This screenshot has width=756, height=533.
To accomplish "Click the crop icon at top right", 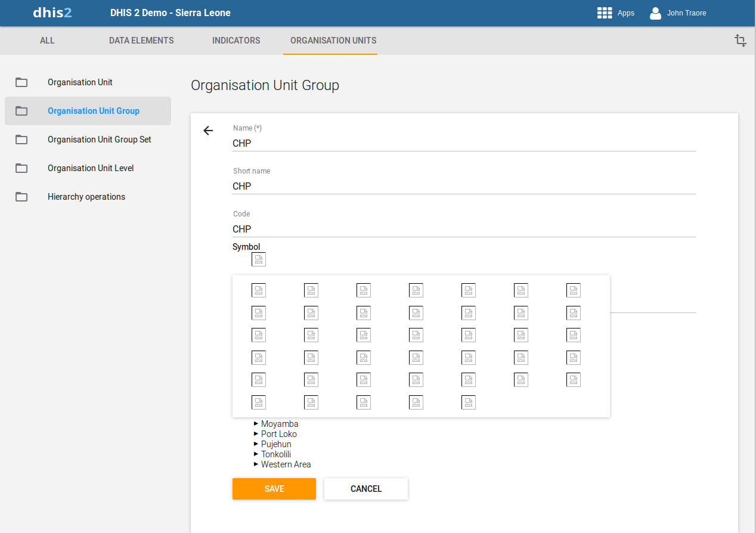I will pyautogui.click(x=740, y=41).
